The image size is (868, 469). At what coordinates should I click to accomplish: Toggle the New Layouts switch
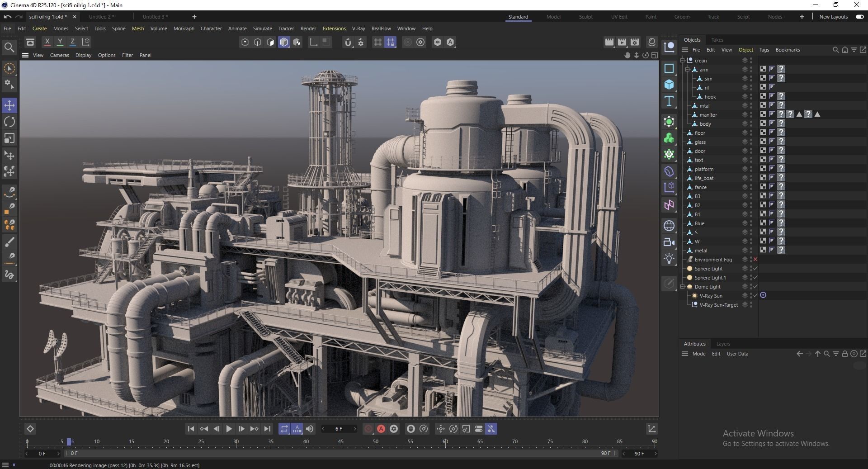coord(859,17)
